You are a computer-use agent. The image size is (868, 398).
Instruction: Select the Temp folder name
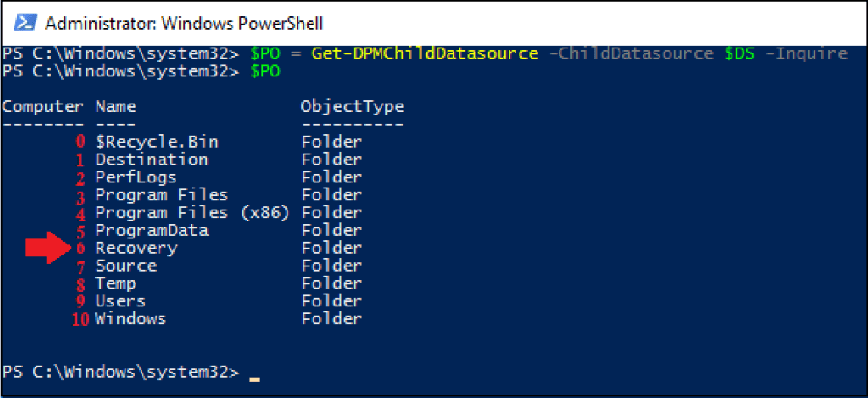(x=115, y=283)
